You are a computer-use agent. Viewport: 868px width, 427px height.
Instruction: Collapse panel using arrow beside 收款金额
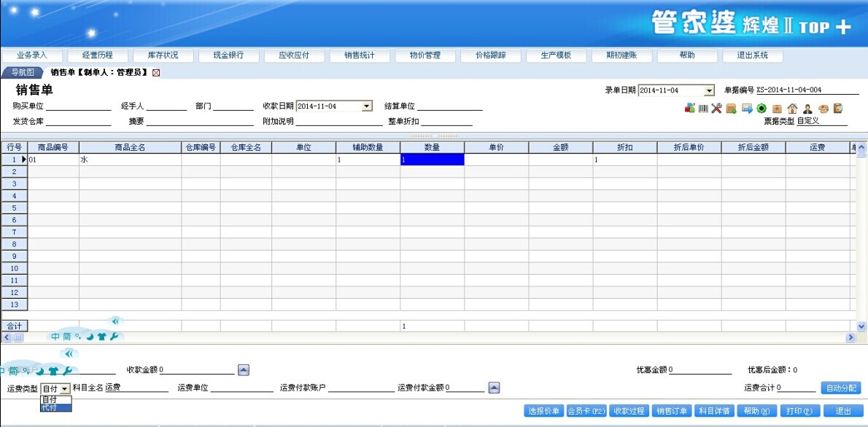coord(244,370)
